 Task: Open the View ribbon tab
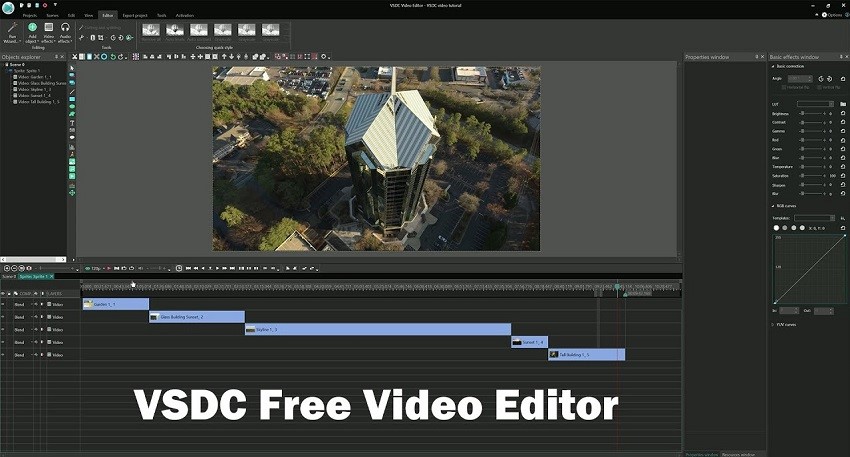(88, 15)
